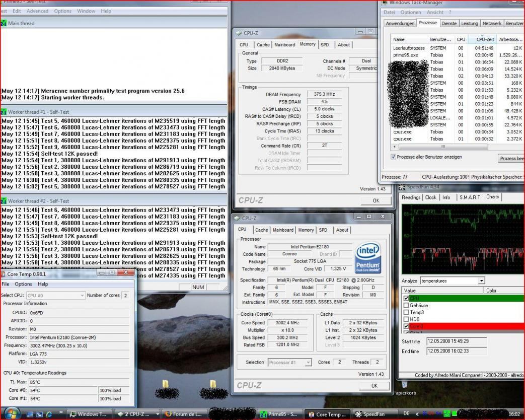This screenshot has height=420, width=525.
Task: Click the Core Speed value 3002.4 MHz
Action: pyautogui.click(x=287, y=323)
